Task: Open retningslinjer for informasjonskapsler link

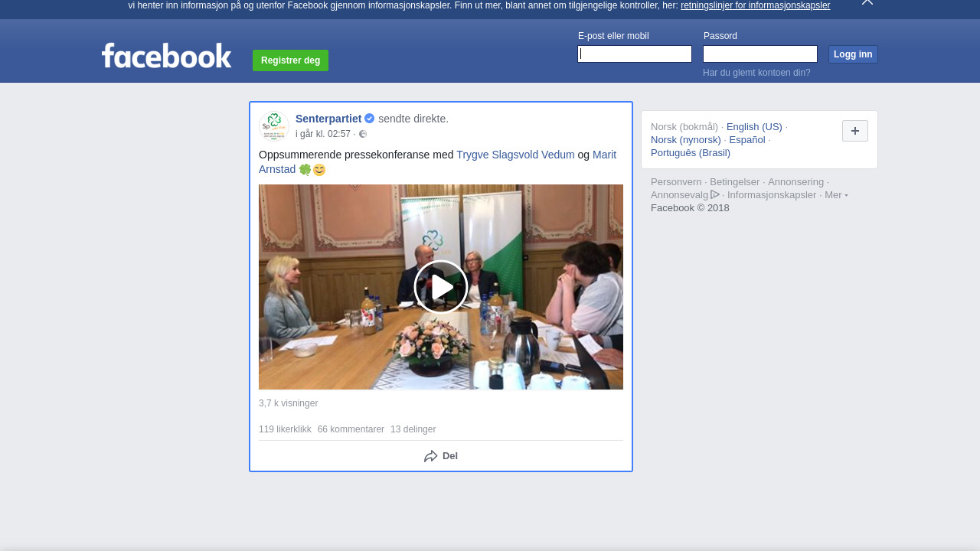Action: pyautogui.click(x=755, y=5)
